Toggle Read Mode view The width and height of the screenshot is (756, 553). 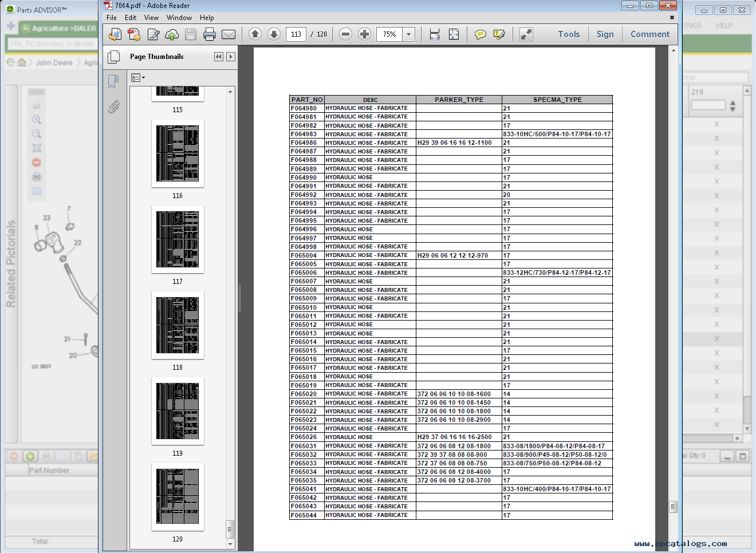(526, 34)
